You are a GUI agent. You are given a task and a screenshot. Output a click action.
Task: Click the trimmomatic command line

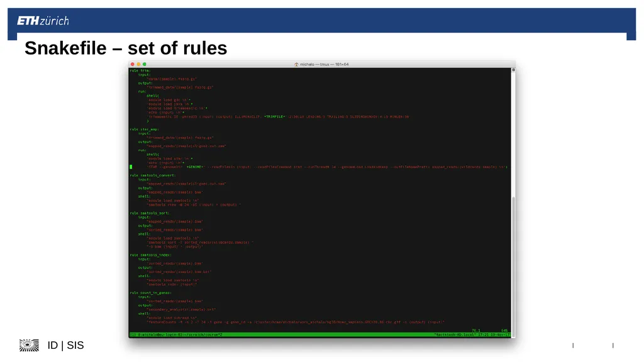point(279,116)
